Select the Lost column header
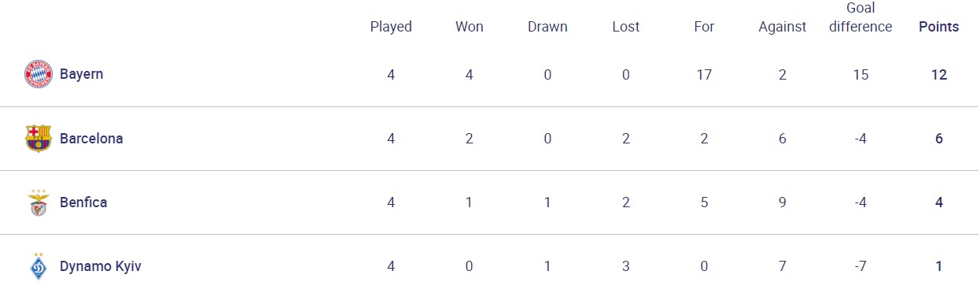This screenshot has width=980, height=286. pos(626,27)
